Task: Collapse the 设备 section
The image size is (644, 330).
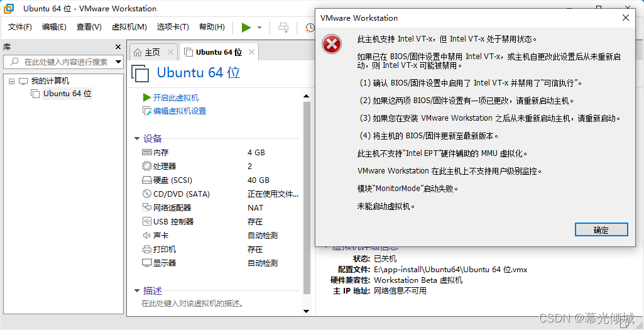Action: (x=137, y=139)
